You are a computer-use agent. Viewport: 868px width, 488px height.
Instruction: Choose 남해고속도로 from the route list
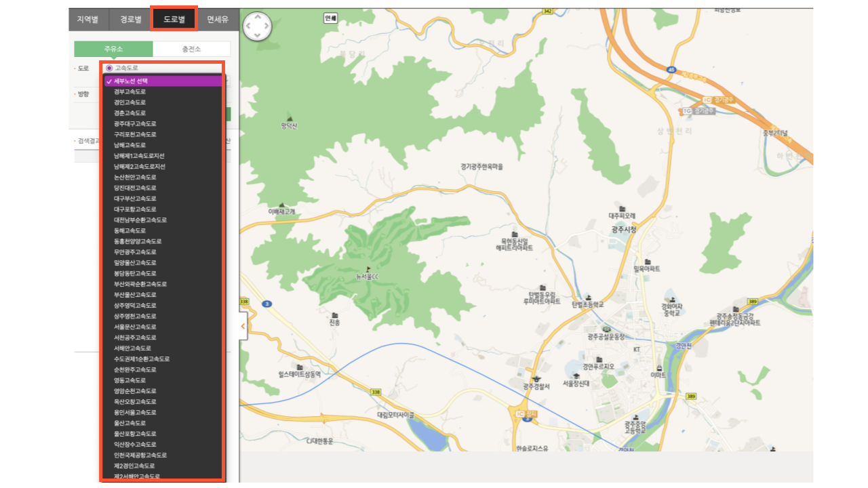(163, 145)
